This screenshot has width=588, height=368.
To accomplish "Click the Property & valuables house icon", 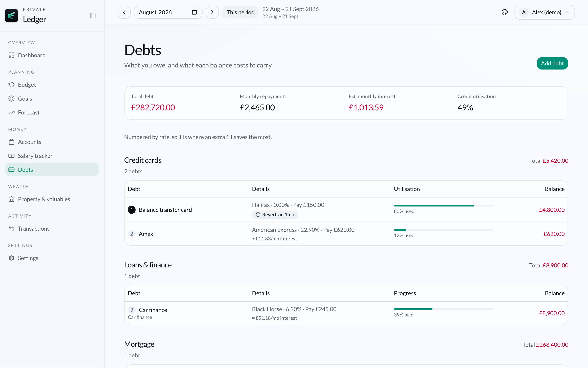I will 11,199.
